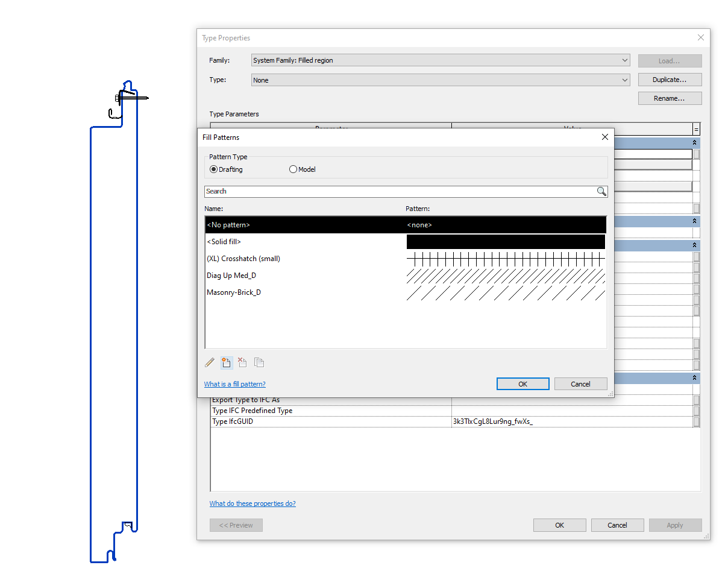This screenshot has height=571, width=728.
Task: Click the << Preview button
Action: (236, 525)
